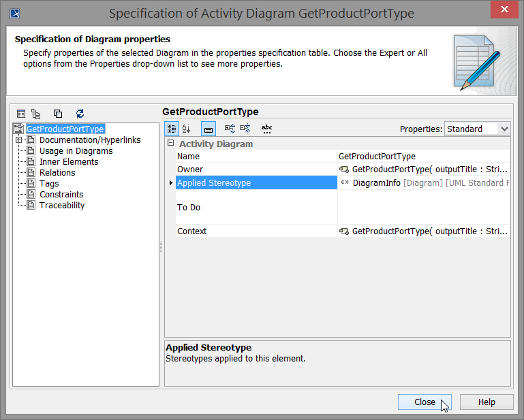
Task: Click the open in new window icon
Action: pos(58,114)
